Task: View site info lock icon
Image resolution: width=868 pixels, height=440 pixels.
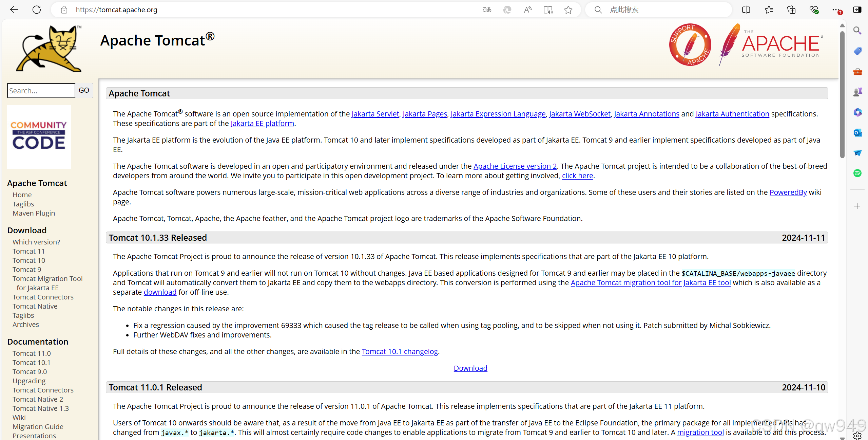Action: coord(64,10)
